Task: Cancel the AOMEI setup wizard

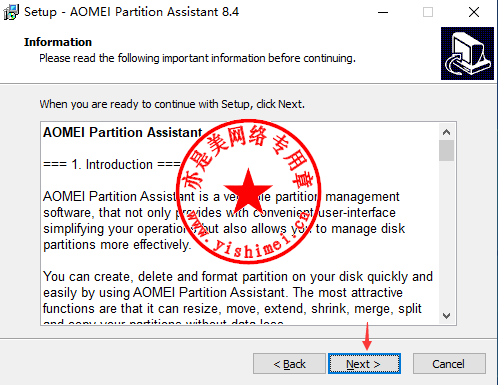Action: click(x=449, y=364)
